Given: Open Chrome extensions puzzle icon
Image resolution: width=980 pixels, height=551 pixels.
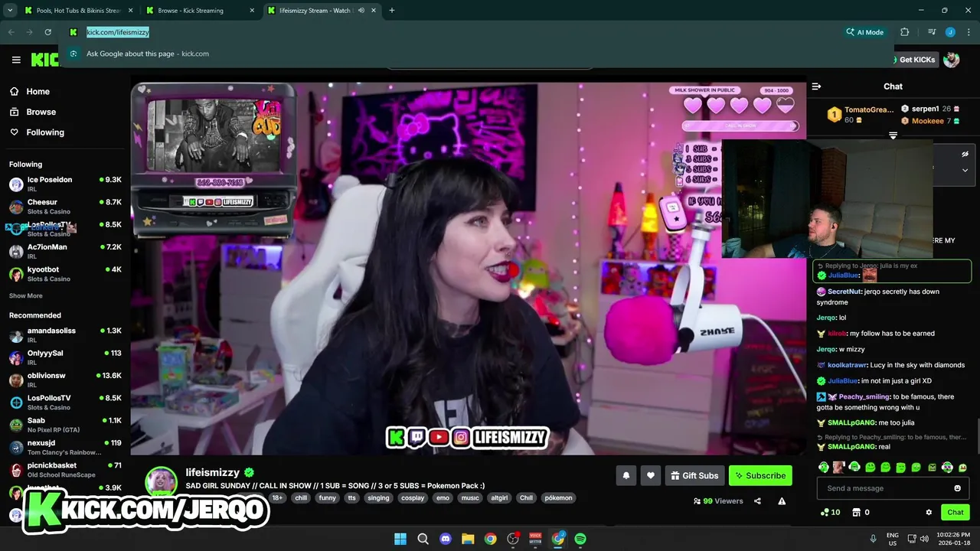Looking at the screenshot, I should click(x=905, y=32).
